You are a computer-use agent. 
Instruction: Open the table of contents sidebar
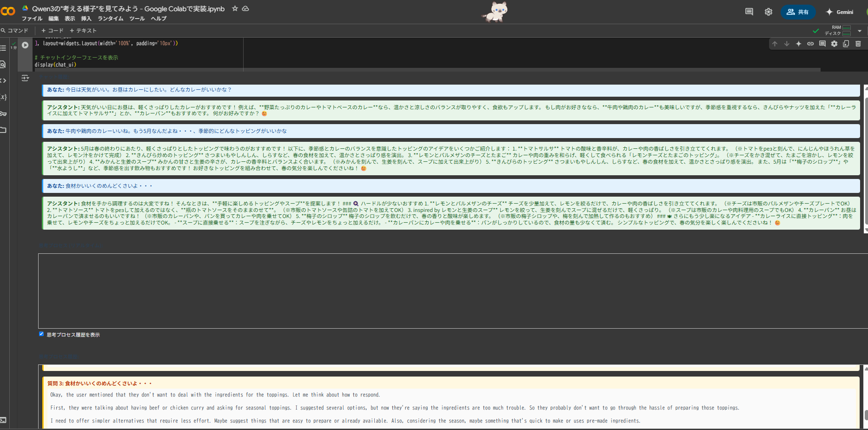(4, 47)
